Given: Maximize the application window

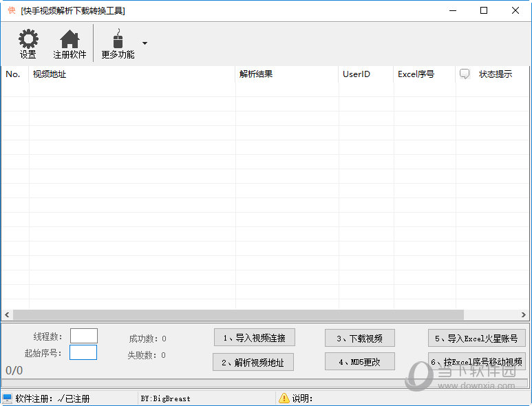Looking at the screenshot, I should coord(484,10).
